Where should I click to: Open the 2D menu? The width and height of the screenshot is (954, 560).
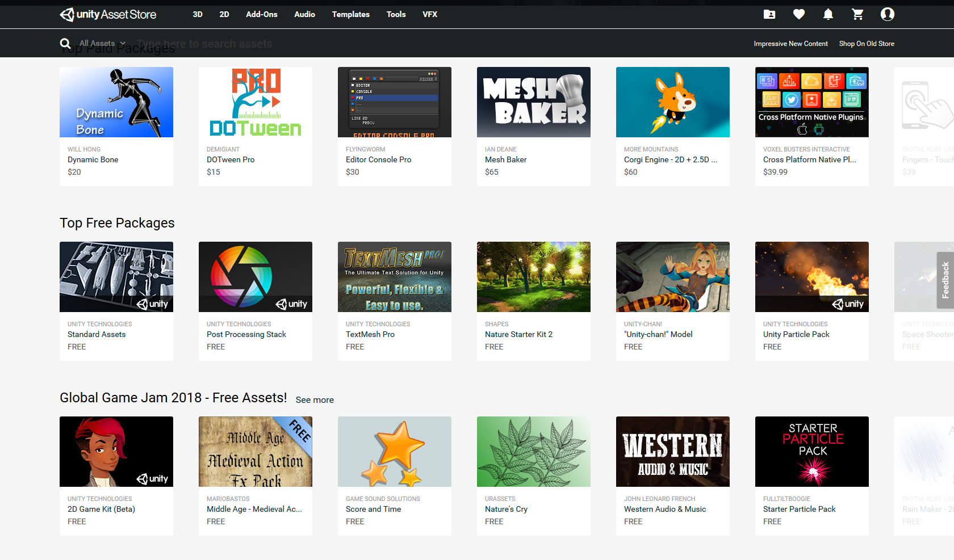(224, 14)
